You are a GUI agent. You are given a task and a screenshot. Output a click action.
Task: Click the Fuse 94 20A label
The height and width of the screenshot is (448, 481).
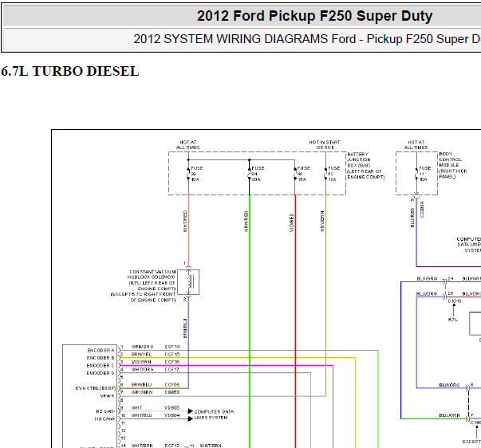[258, 174]
